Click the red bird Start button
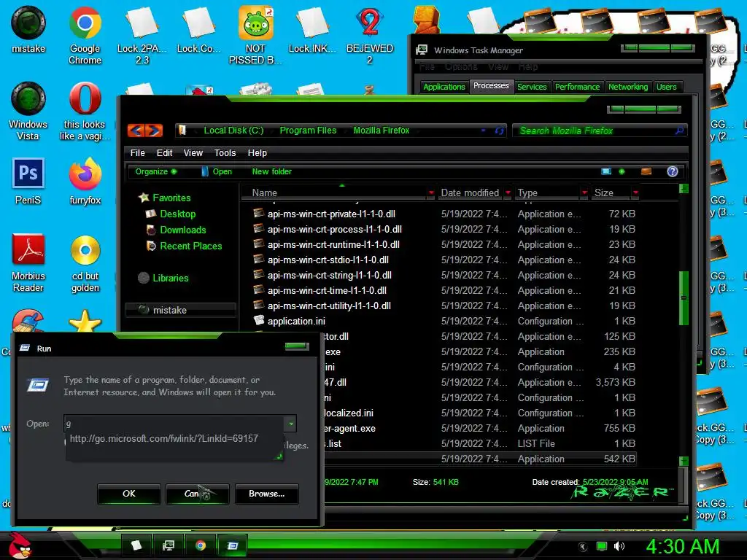747x560 pixels. pyautogui.click(x=19, y=545)
